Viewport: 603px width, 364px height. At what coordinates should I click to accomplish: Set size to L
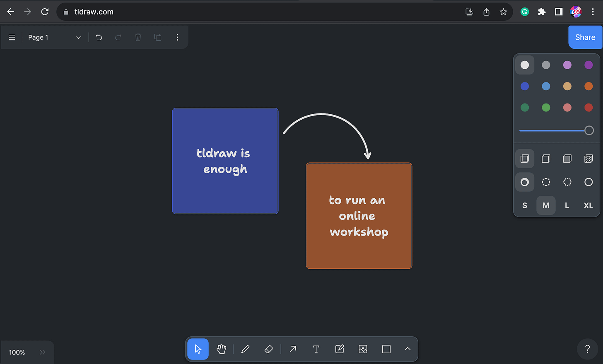tap(567, 205)
